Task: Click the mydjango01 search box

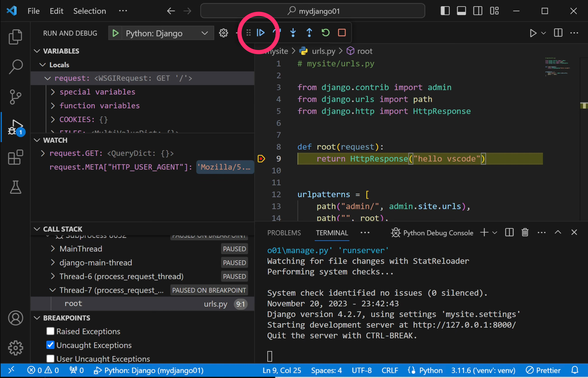Action: pyautogui.click(x=312, y=11)
